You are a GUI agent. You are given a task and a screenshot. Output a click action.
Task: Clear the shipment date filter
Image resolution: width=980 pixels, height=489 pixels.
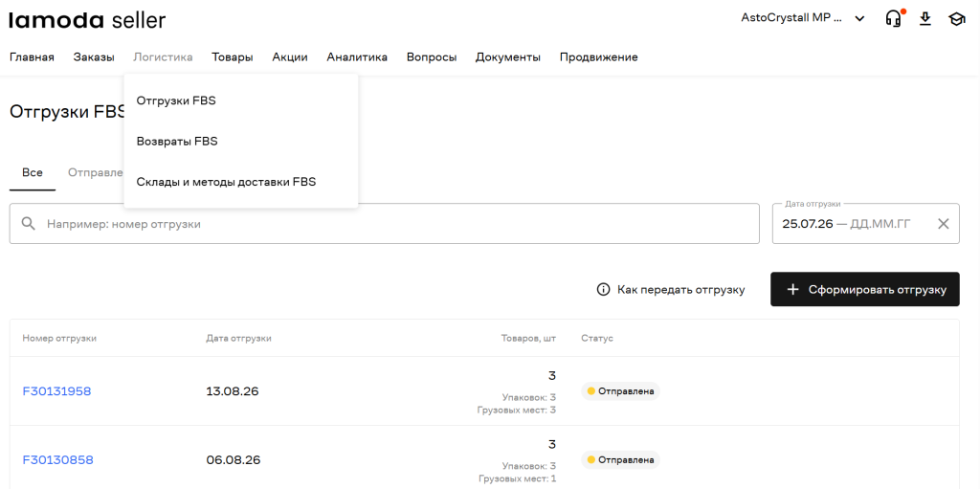[x=943, y=223]
